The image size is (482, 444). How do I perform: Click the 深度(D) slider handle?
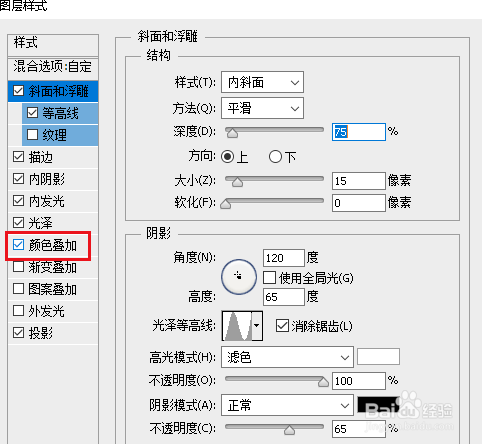232,133
